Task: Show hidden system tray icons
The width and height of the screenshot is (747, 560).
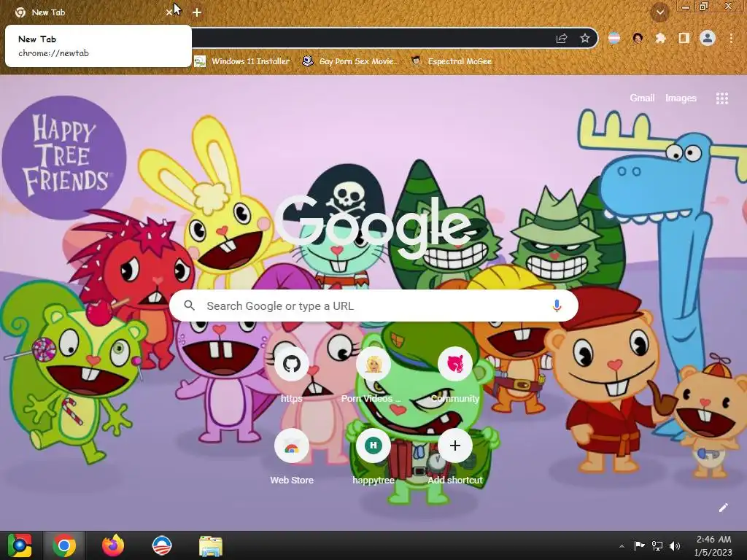Action: click(622, 546)
